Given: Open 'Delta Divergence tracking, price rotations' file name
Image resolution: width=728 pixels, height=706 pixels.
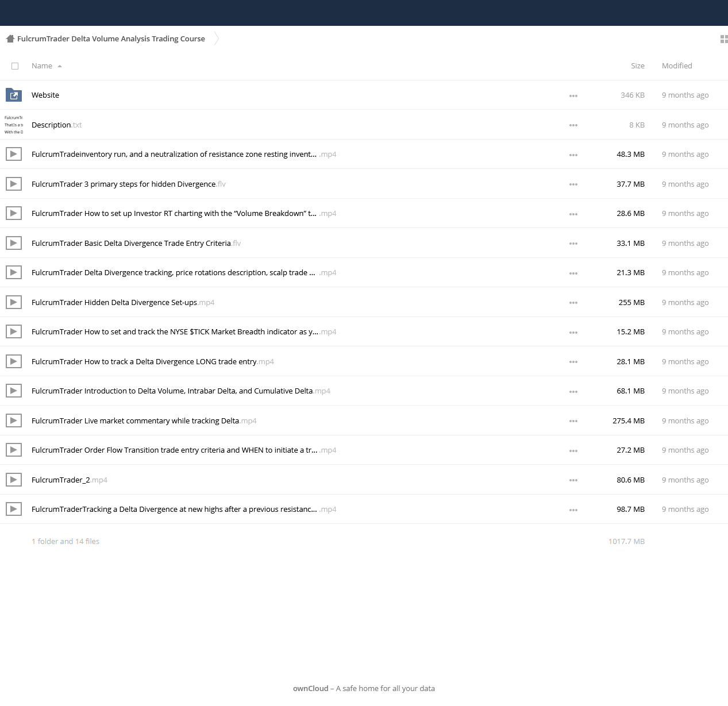Looking at the screenshot, I should (x=184, y=273).
